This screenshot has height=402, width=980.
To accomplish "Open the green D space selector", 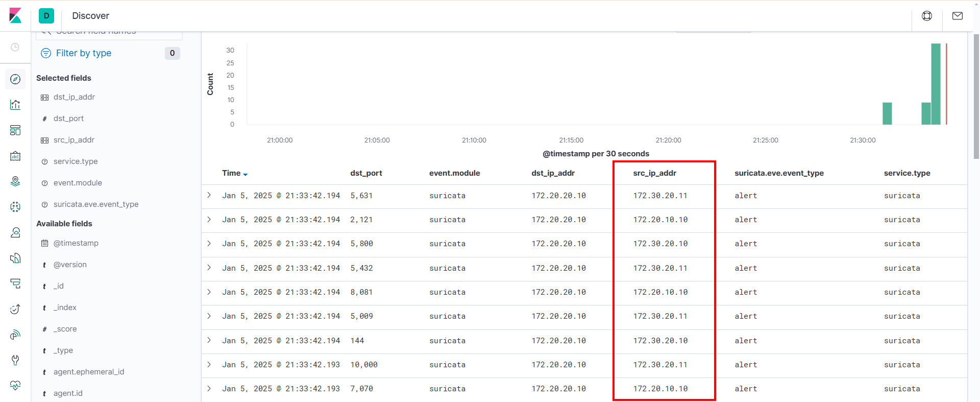I will (46, 16).
